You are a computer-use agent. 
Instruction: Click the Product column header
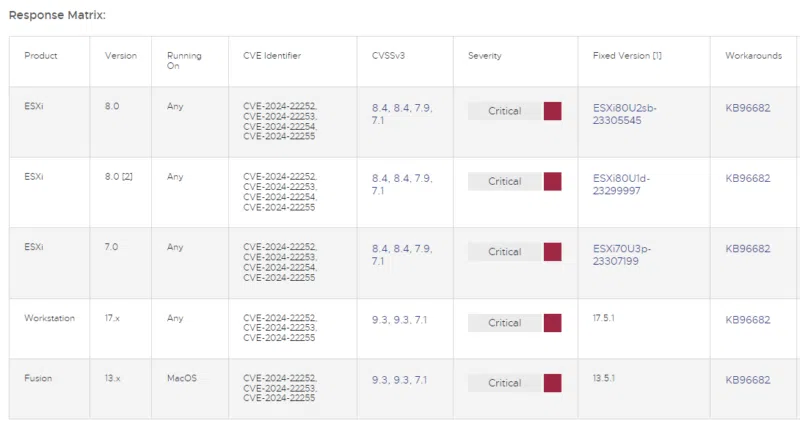click(41, 56)
